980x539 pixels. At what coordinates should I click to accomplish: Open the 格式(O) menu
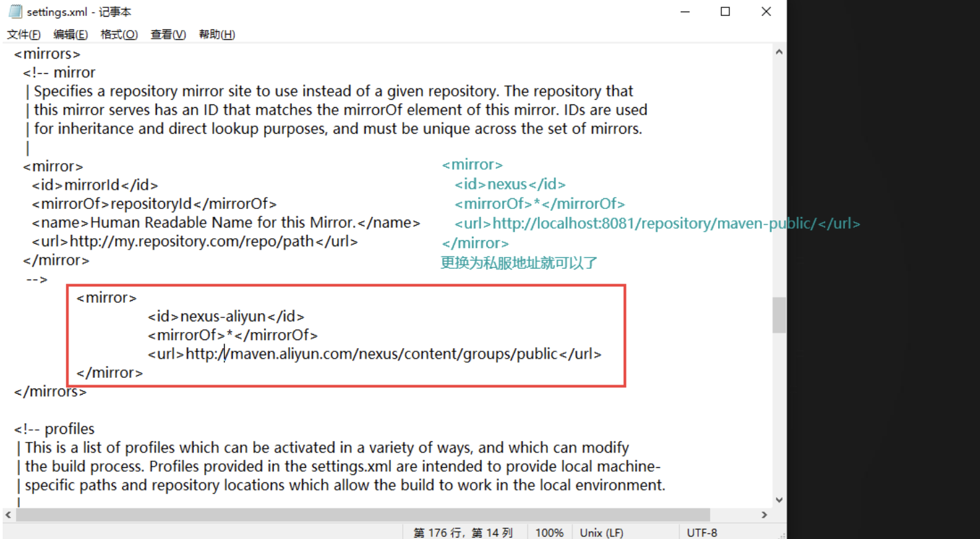[119, 35]
